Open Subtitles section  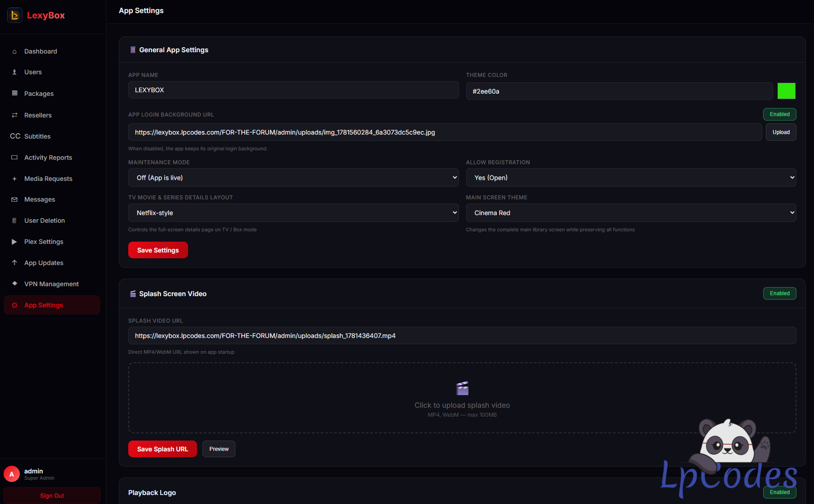pos(52,136)
